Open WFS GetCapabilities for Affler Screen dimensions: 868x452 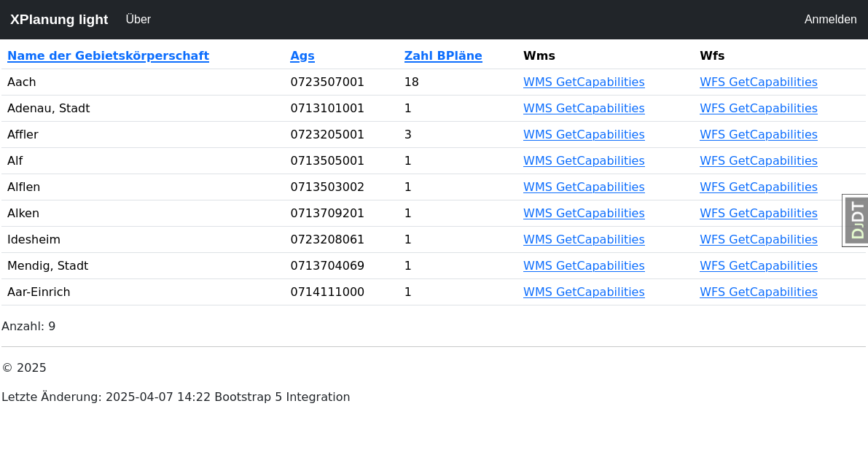click(759, 135)
